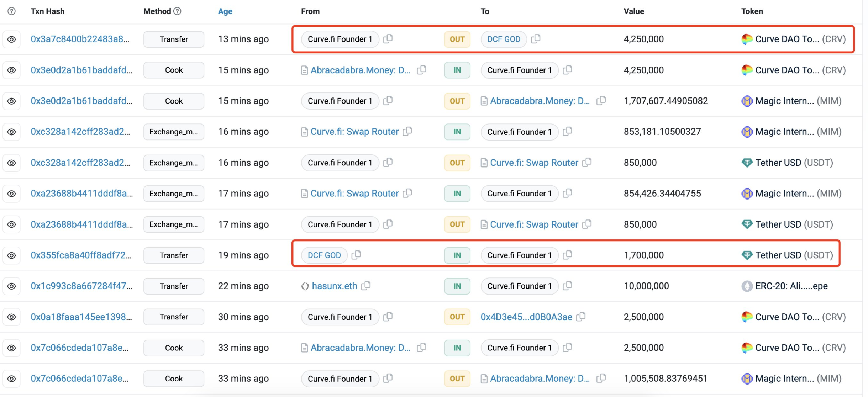Click the Cook badge in the 4,250,000 CRV IN row
Image resolution: width=868 pixels, height=397 pixels.
tap(174, 70)
